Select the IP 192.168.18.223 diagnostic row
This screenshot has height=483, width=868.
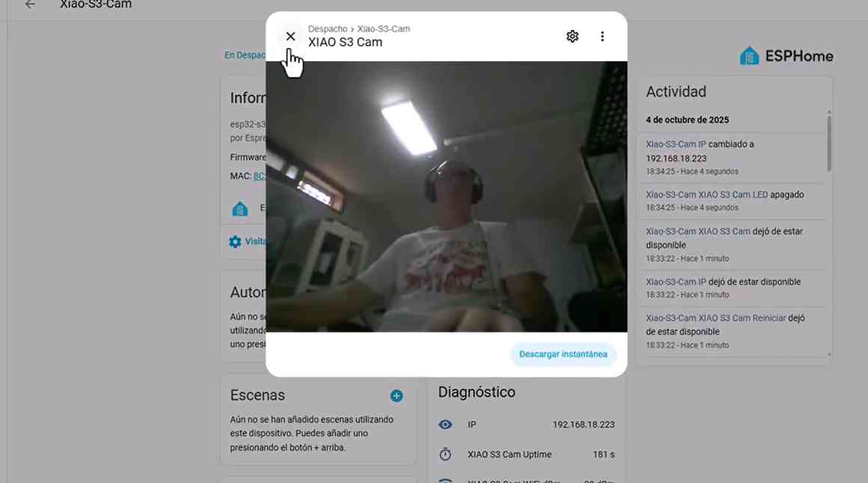point(526,425)
